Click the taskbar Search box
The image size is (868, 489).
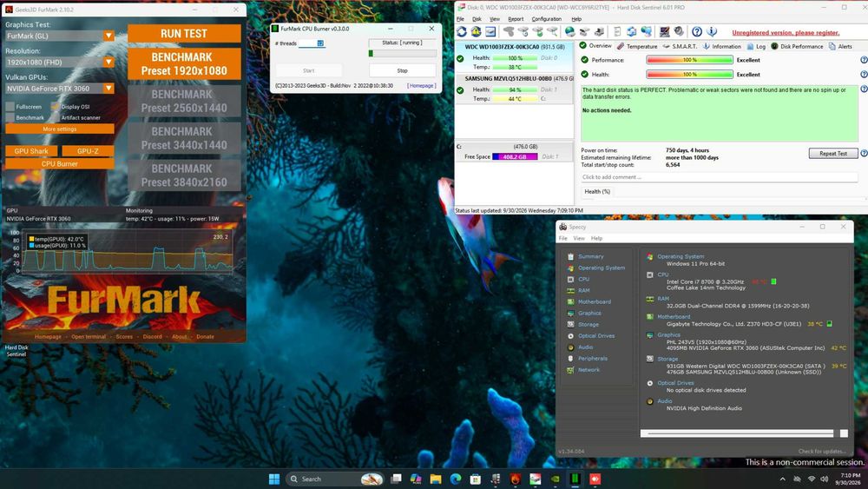[335, 479]
